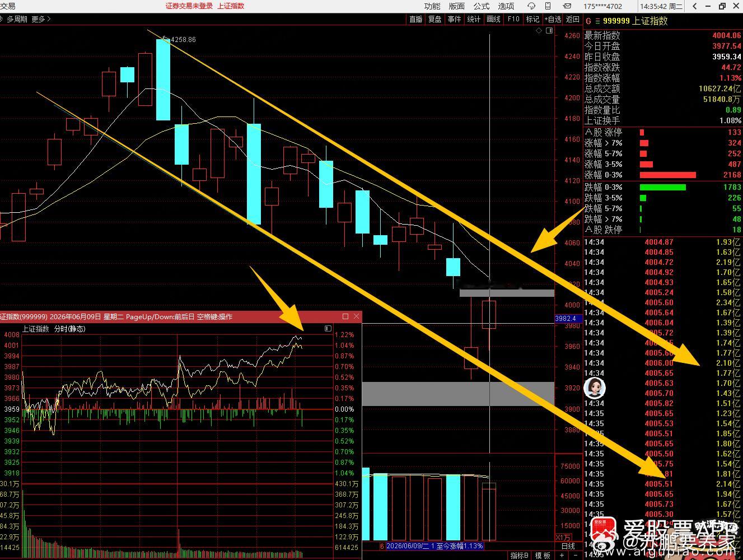Screen dimensions: 743x560
Task: Click the G icon beside stock code
Action: click(x=588, y=21)
